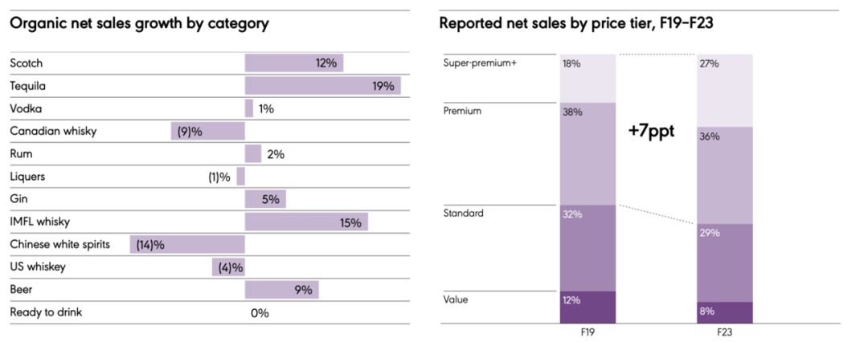Click the F19 Super-premium+ 18% segment
868x342 pixels.
[587, 78]
